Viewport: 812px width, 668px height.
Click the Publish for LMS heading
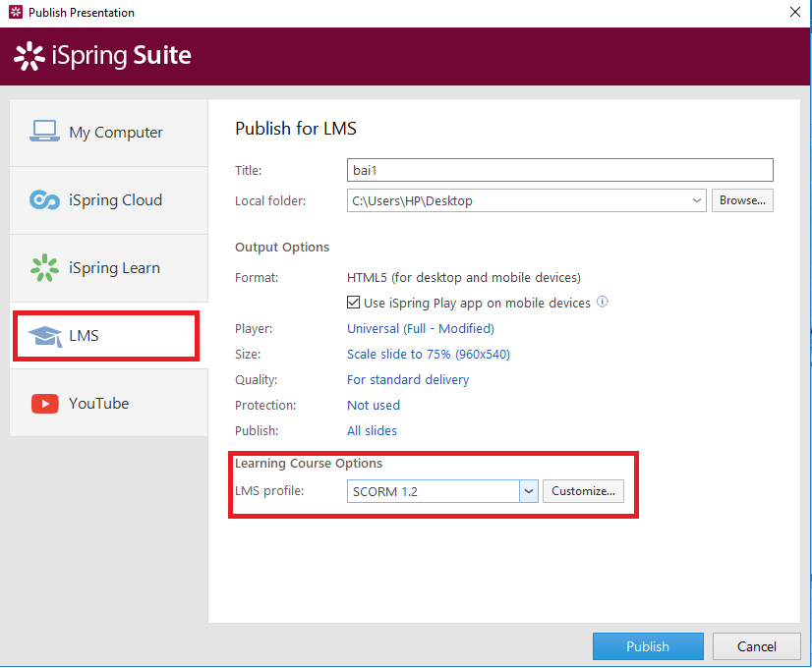click(296, 129)
